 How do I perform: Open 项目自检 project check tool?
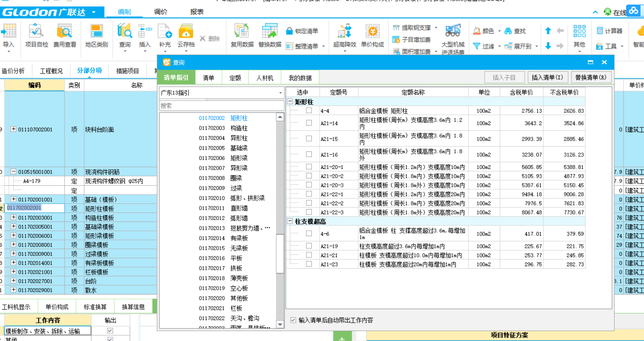coord(36,31)
